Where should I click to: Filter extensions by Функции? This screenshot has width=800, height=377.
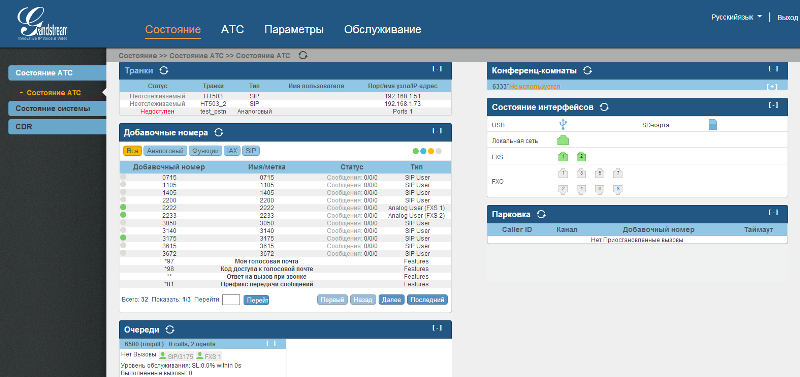coord(205,150)
